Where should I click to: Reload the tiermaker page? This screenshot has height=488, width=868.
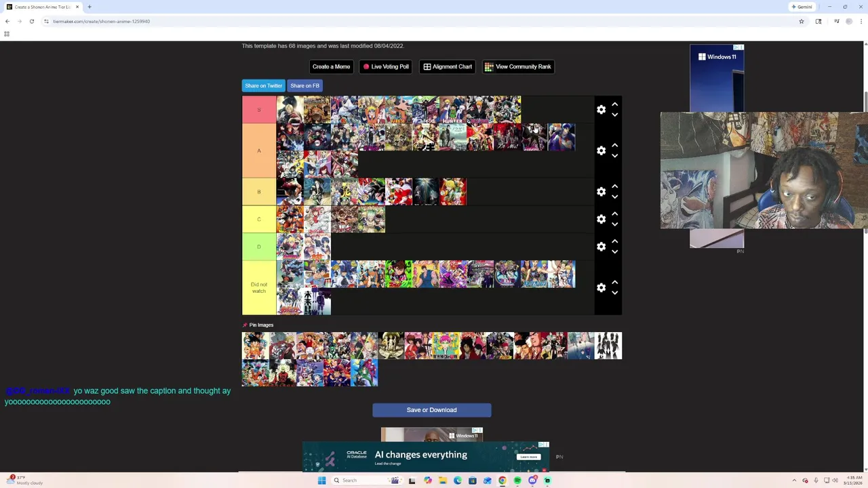click(31, 21)
